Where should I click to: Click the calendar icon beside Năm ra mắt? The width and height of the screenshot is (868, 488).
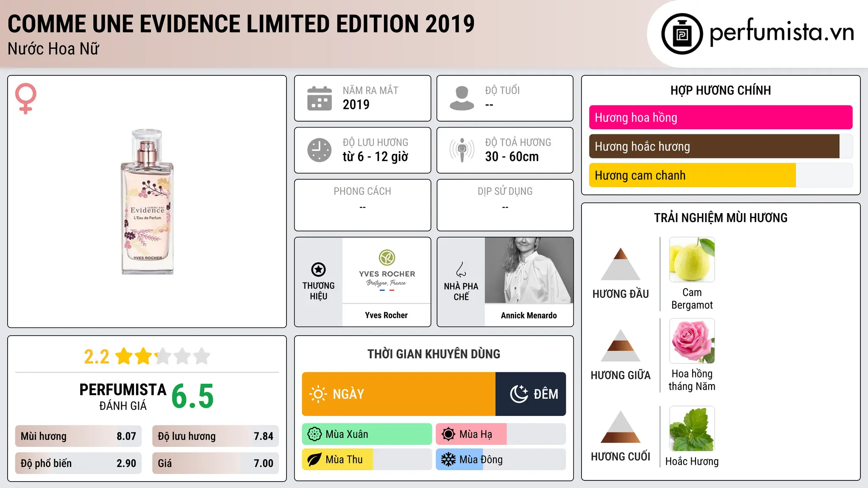pyautogui.click(x=320, y=98)
